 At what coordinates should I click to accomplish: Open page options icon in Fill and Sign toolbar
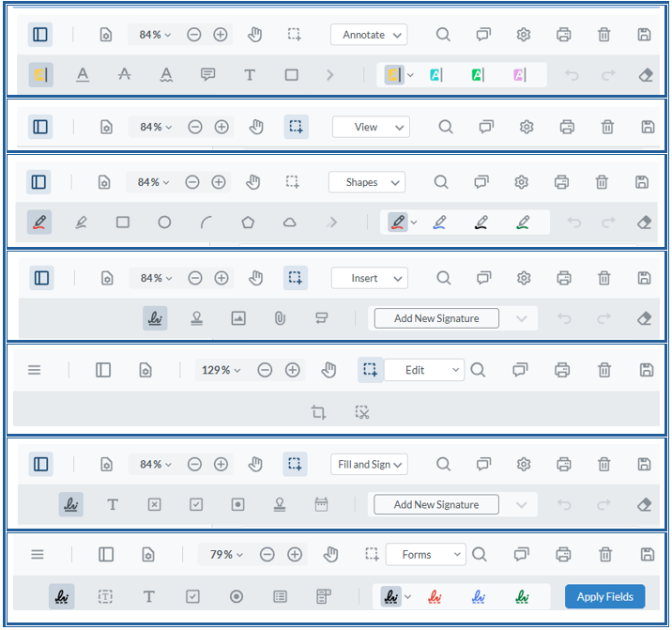(106, 464)
